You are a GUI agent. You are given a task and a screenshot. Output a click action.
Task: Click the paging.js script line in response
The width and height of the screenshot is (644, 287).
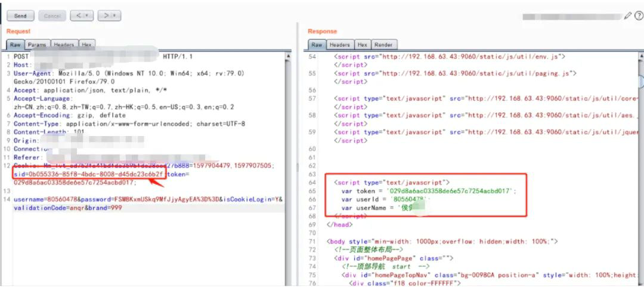456,73
